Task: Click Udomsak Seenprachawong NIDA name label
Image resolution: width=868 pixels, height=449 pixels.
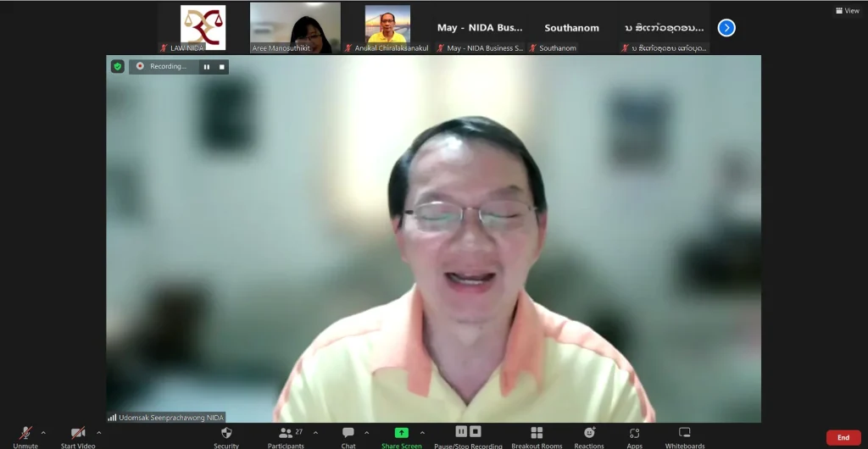Action: pos(171,418)
